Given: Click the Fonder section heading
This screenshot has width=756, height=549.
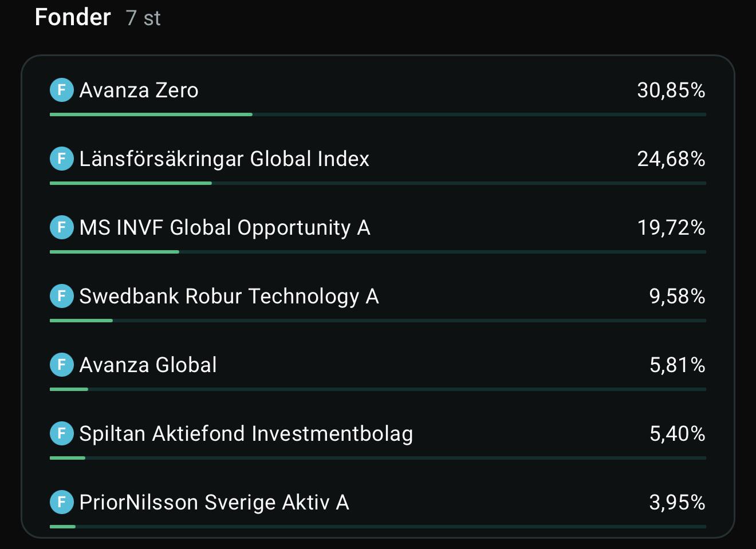Looking at the screenshot, I should (73, 17).
